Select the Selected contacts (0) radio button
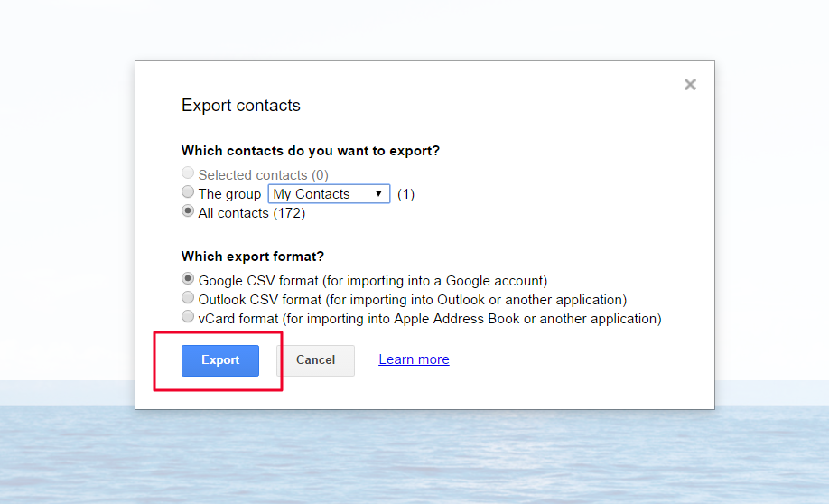The height and width of the screenshot is (504, 829). pyautogui.click(x=188, y=173)
